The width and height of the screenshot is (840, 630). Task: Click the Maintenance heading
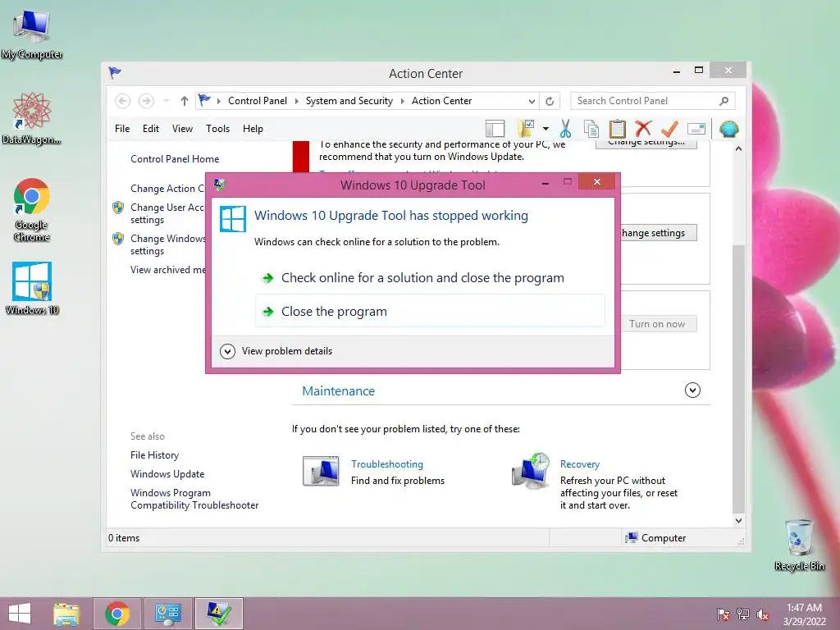pyautogui.click(x=339, y=391)
